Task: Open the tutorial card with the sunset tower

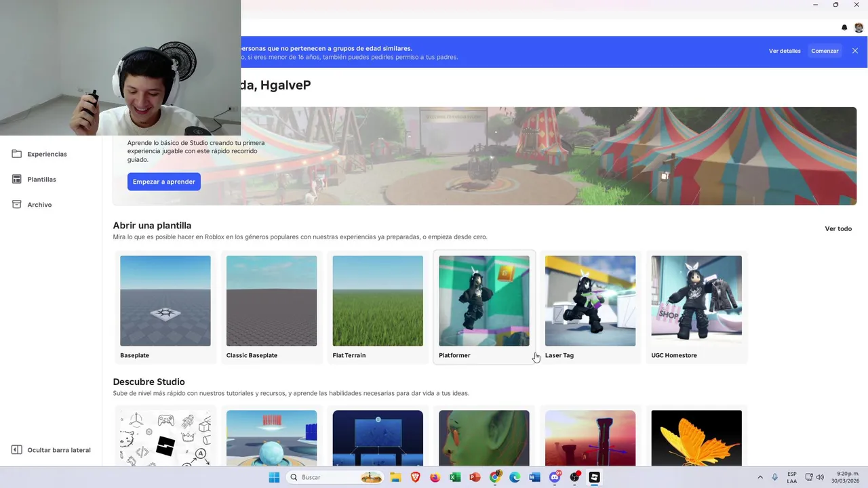Action: coord(590,438)
